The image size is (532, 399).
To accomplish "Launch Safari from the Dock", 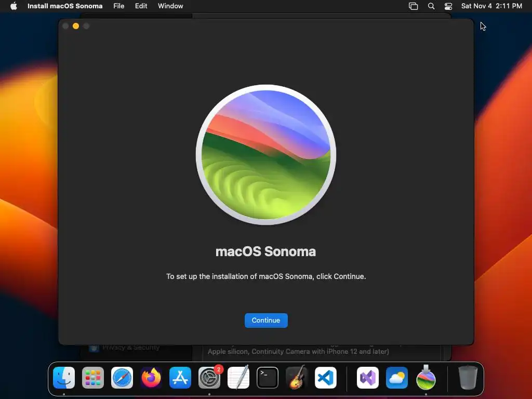I will click(122, 378).
